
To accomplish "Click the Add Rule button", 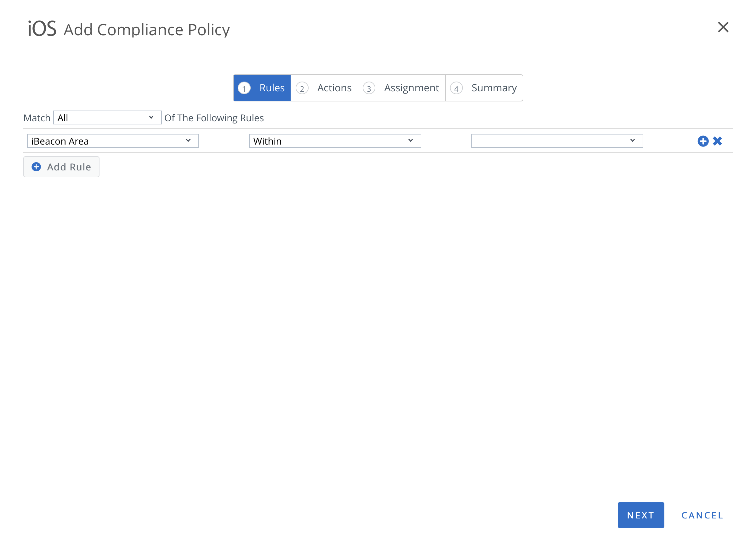I will coord(61,167).
